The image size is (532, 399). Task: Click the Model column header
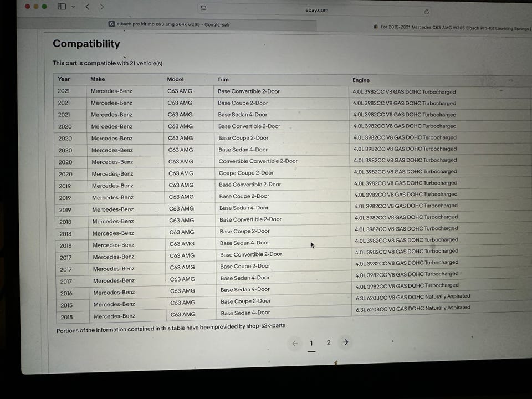pyautogui.click(x=175, y=79)
